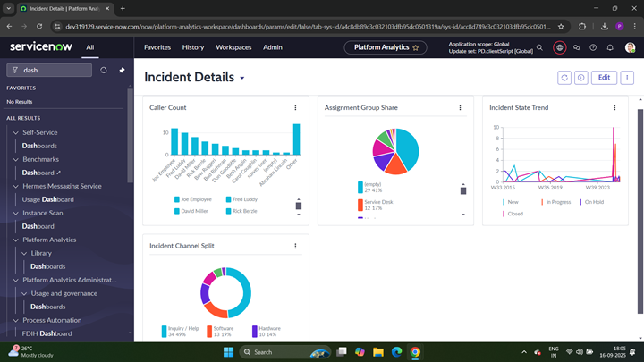Image resolution: width=644 pixels, height=362 pixels.
Task: Launch Microsoft Edge from taskbar
Action: (x=396, y=352)
